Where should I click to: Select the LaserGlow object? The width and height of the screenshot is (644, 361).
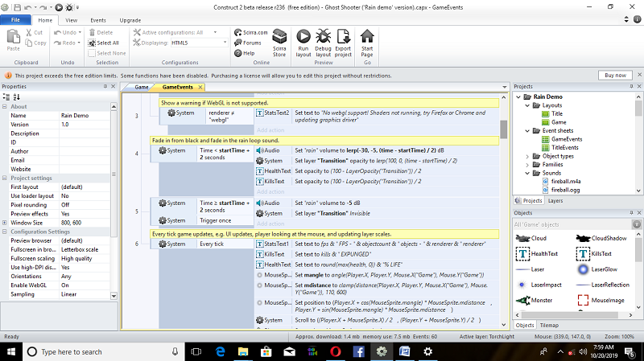click(597, 269)
